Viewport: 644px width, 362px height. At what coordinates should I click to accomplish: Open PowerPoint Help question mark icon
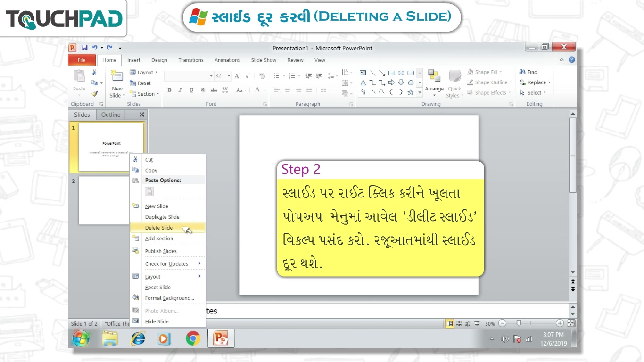572,60
